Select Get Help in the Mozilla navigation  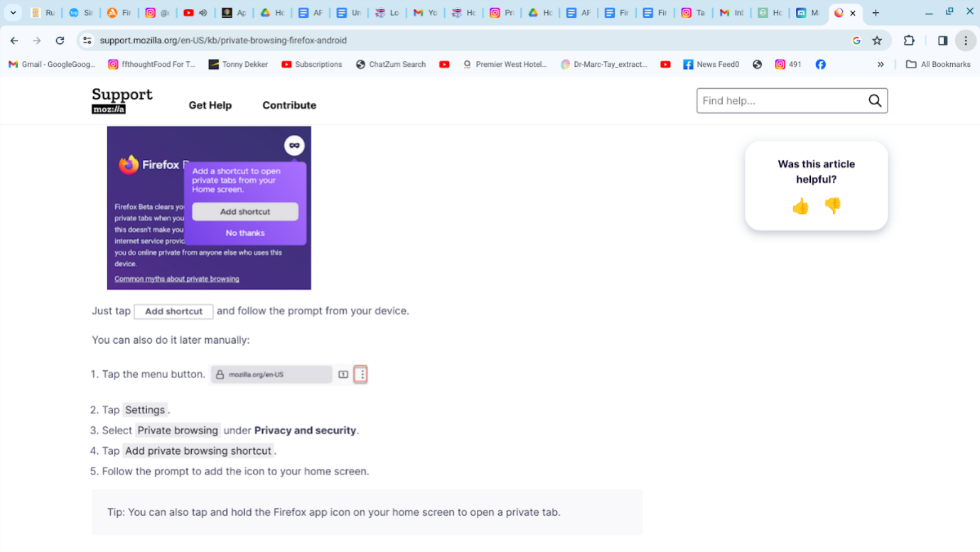click(210, 105)
